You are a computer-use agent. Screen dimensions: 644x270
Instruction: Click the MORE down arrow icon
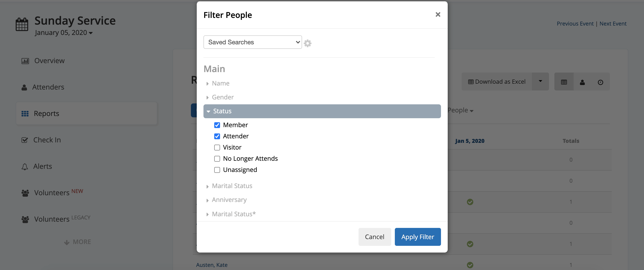(x=67, y=242)
